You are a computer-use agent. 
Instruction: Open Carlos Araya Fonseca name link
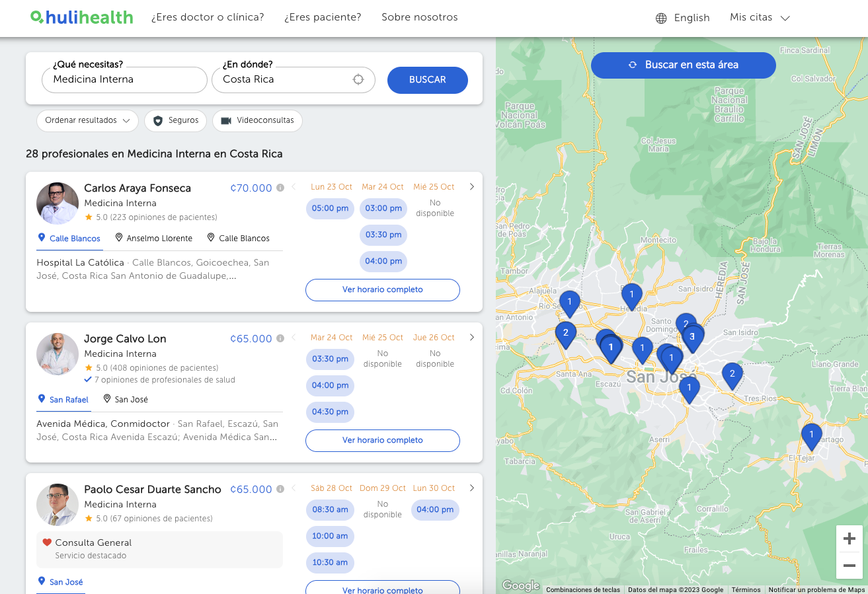click(138, 188)
